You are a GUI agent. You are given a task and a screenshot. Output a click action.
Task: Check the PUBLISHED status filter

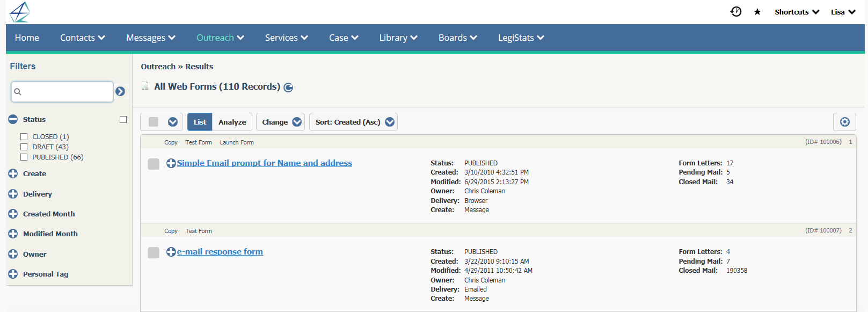24,157
